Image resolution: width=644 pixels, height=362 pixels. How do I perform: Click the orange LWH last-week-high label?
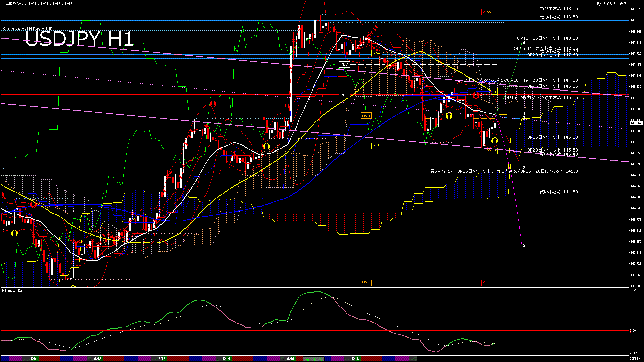point(366,116)
